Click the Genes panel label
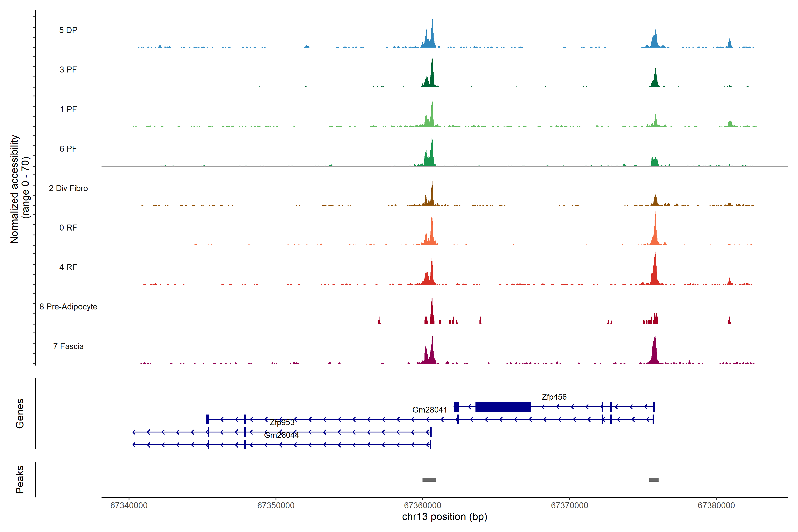This screenshot has height=532, width=798. (20, 413)
